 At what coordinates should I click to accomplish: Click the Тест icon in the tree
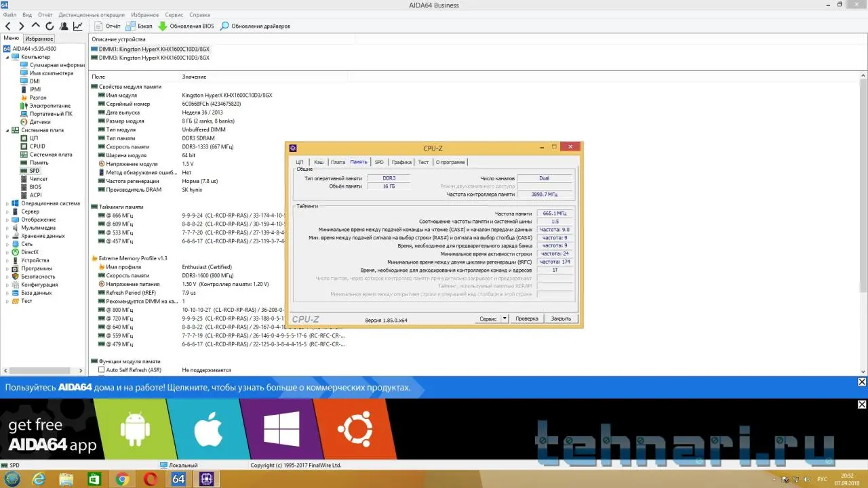16,301
